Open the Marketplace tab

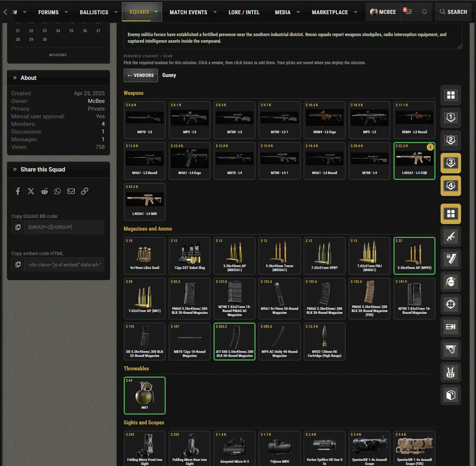tap(330, 12)
